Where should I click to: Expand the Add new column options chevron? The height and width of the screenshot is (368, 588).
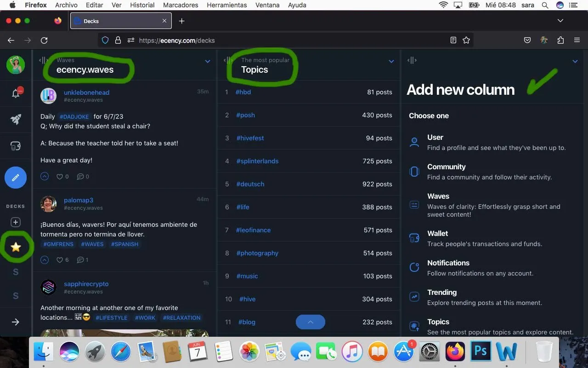pyautogui.click(x=575, y=61)
